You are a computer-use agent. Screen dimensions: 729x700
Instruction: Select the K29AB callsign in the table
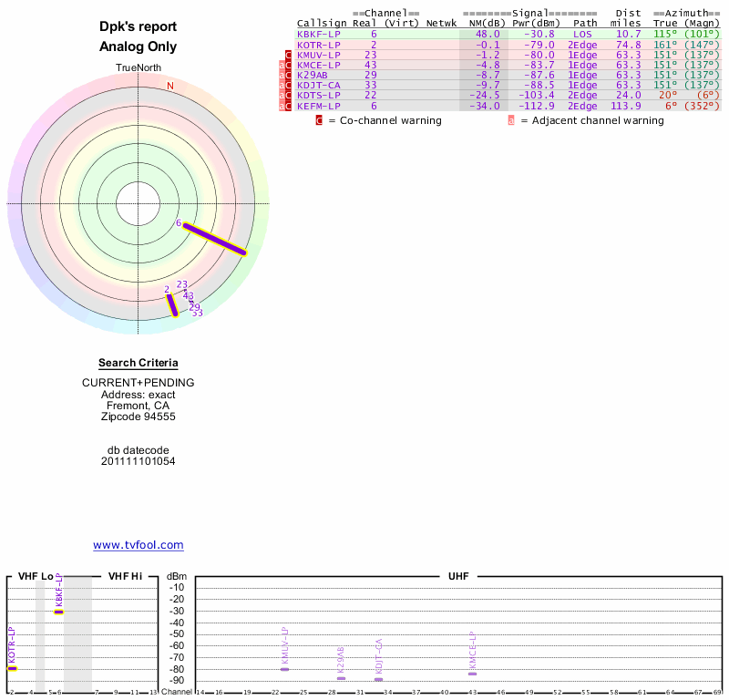(314, 75)
